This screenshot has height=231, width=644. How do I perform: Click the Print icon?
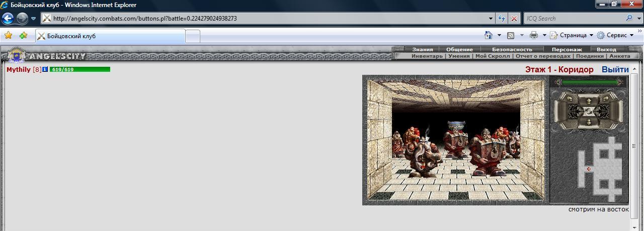tap(533, 35)
